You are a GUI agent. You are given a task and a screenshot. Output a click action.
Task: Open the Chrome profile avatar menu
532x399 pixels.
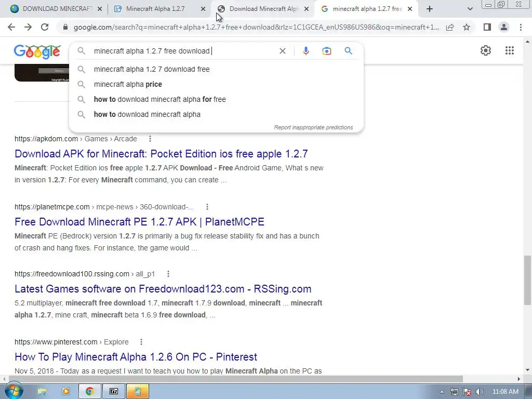pyautogui.click(x=504, y=27)
